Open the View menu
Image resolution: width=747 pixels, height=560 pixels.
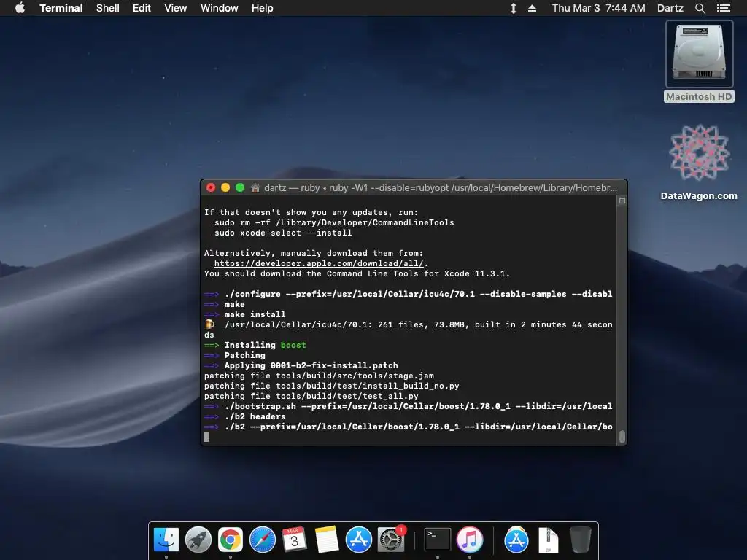[x=175, y=8]
